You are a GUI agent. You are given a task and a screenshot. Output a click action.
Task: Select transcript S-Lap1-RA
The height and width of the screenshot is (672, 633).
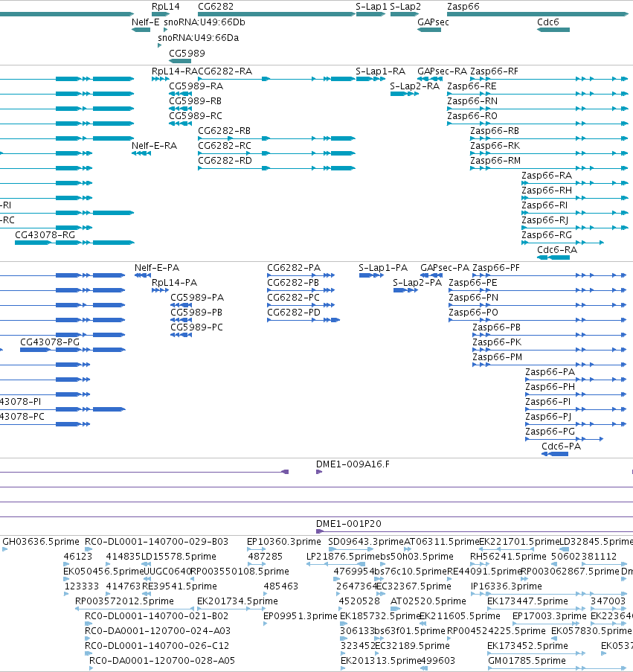click(380, 71)
